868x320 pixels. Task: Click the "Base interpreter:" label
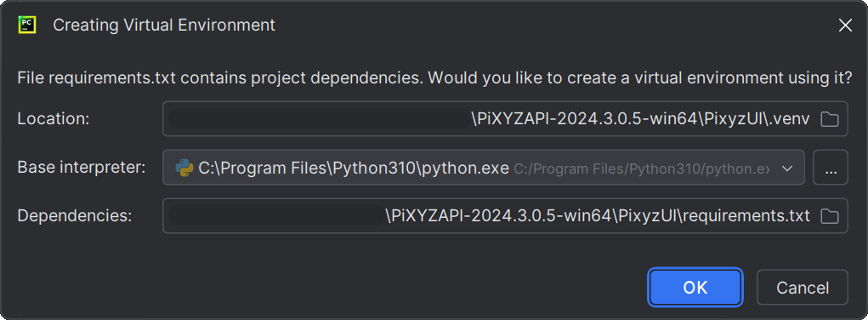82,168
